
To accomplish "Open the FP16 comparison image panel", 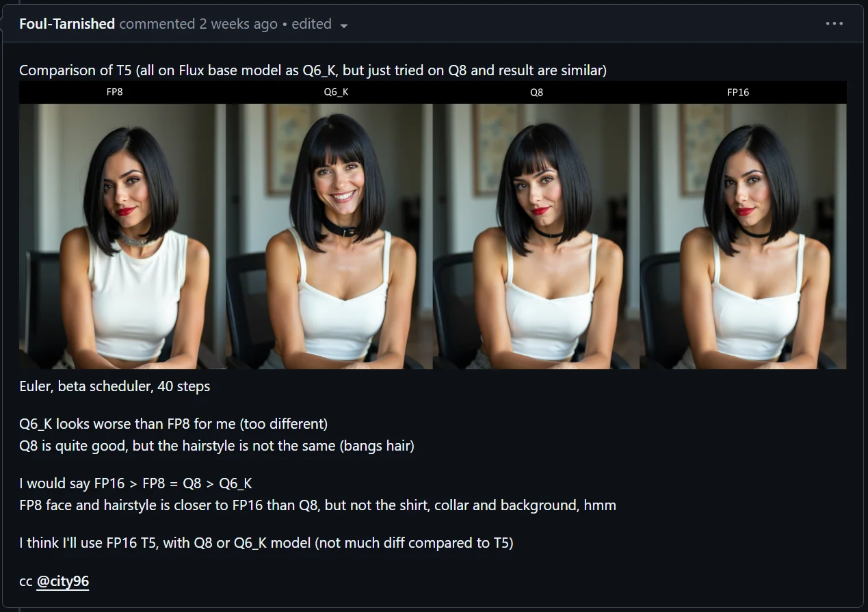I will coord(743,236).
